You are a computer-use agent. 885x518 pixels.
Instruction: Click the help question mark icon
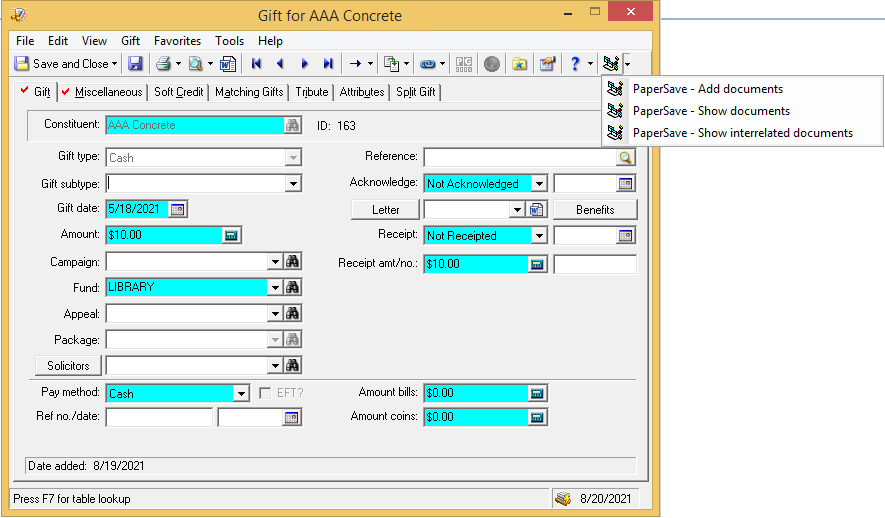coord(575,64)
